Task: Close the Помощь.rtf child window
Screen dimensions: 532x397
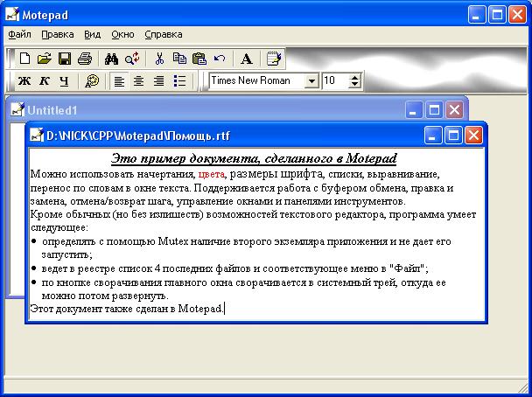Action: [473, 136]
